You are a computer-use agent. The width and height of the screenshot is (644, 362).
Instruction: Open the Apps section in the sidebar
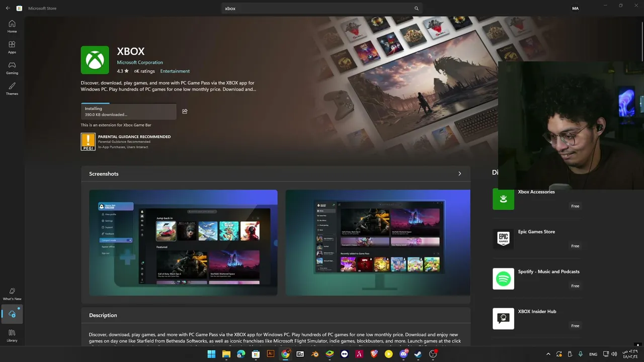(12, 47)
